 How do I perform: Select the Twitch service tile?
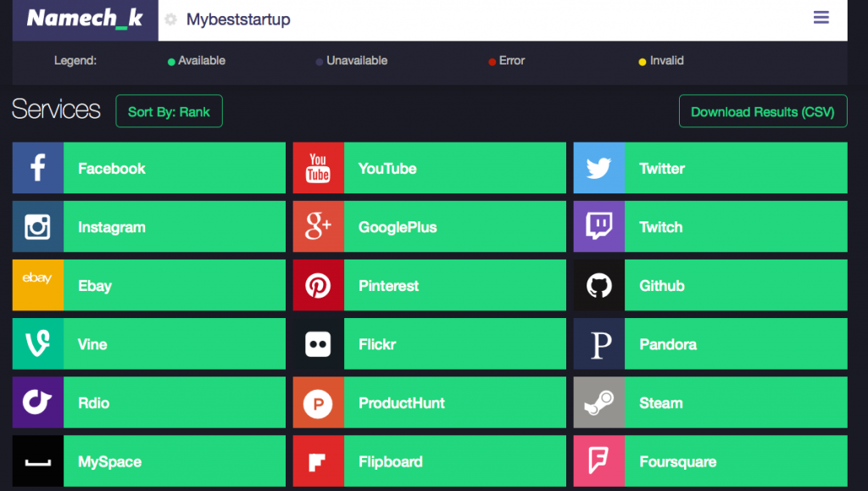pyautogui.click(x=710, y=226)
